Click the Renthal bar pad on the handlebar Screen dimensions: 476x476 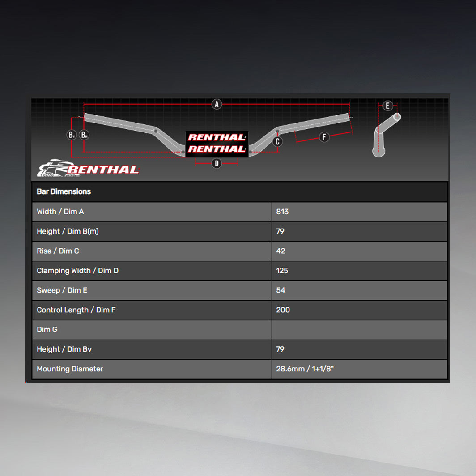pos(217,143)
